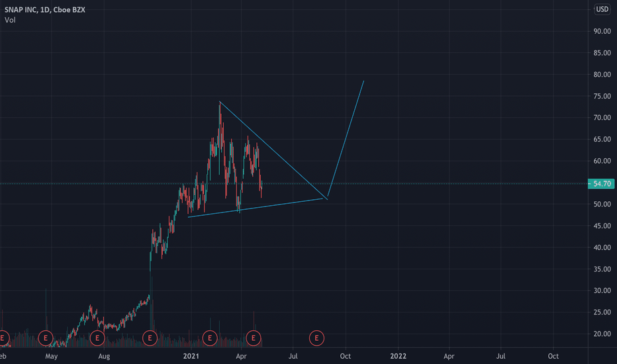Image resolution: width=617 pixels, height=364 pixels.
Task: Select the descending blue triangle trendline
Action: coord(273,151)
